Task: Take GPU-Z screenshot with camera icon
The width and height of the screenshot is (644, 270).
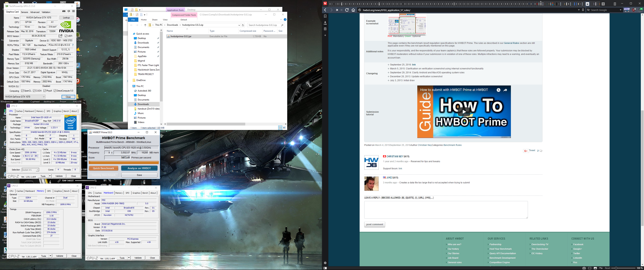Action: [64, 11]
